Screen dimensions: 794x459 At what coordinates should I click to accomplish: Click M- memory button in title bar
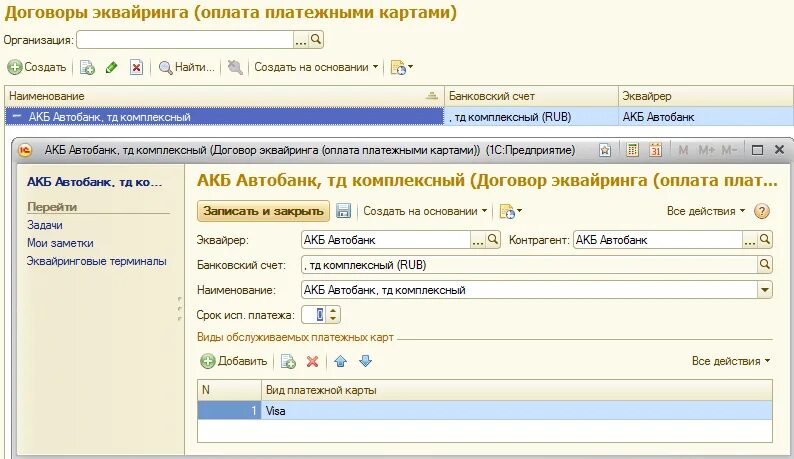729,150
